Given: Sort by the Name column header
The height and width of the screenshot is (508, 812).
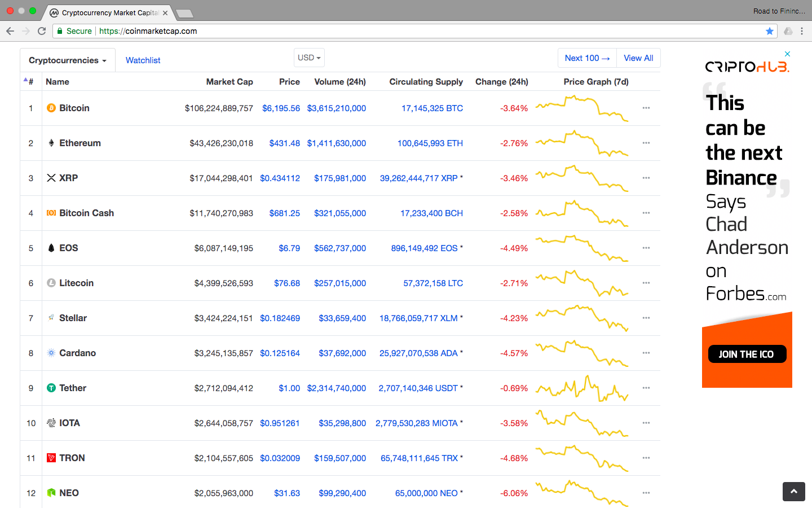Looking at the screenshot, I should pos(58,82).
